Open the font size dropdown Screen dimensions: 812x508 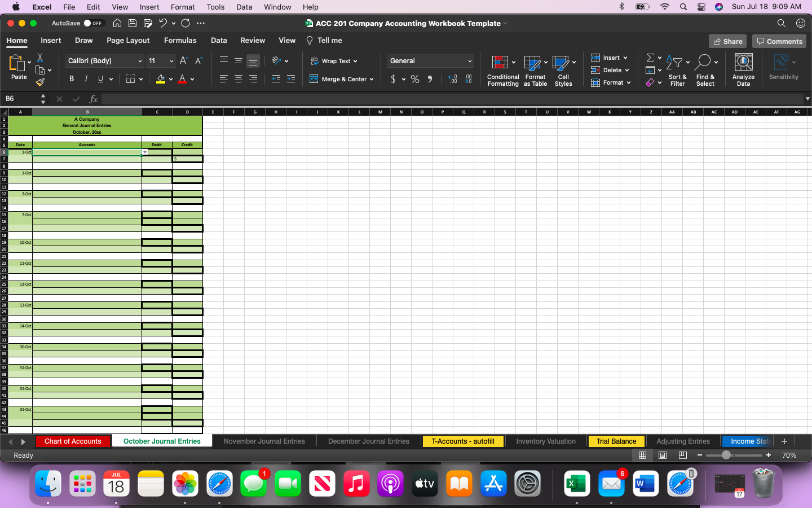point(171,61)
